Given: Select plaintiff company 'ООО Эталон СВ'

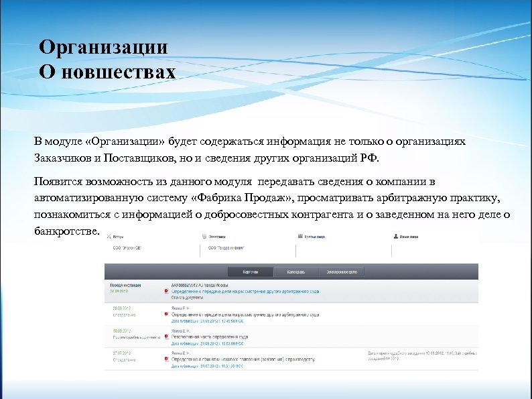Looking at the screenshot, I should pyautogui.click(x=127, y=248).
